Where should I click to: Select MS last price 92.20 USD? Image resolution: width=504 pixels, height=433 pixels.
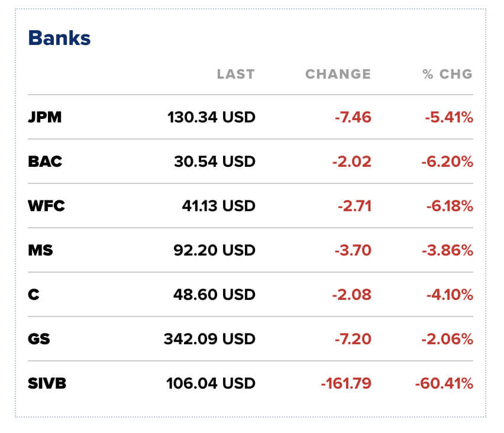[x=215, y=250]
